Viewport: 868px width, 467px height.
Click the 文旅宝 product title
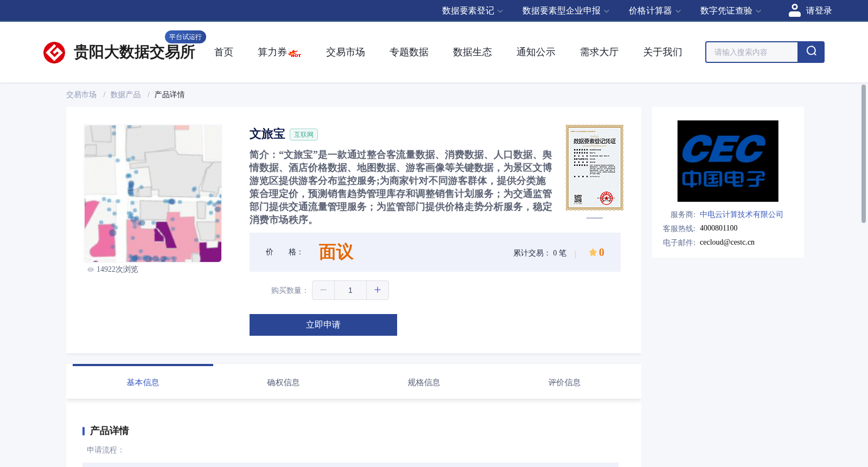(x=267, y=134)
